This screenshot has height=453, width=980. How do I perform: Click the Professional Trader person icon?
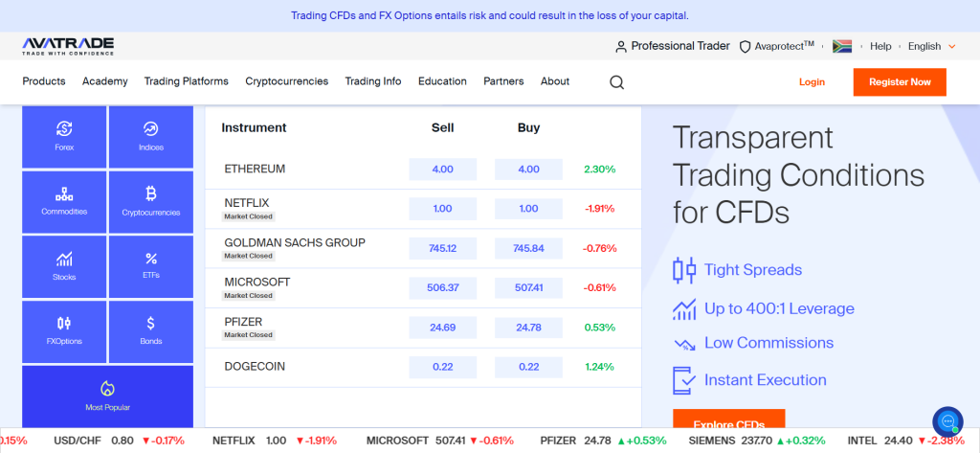tap(620, 46)
